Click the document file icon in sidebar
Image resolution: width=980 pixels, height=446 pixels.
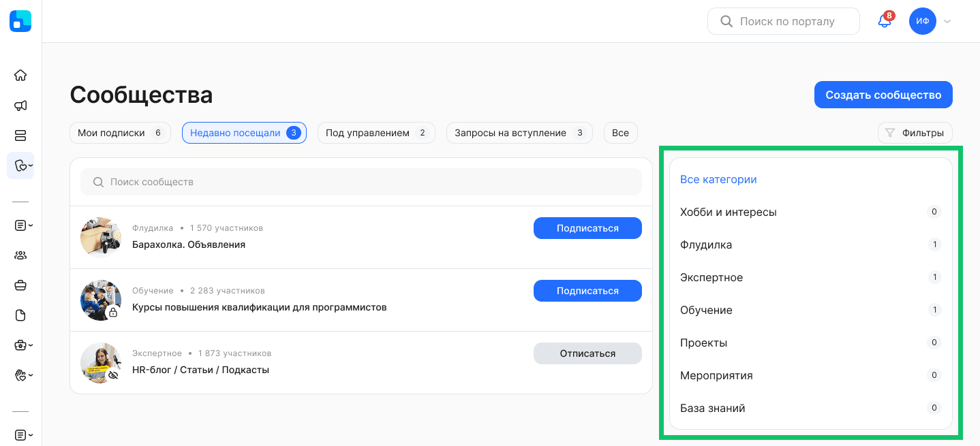click(x=20, y=315)
